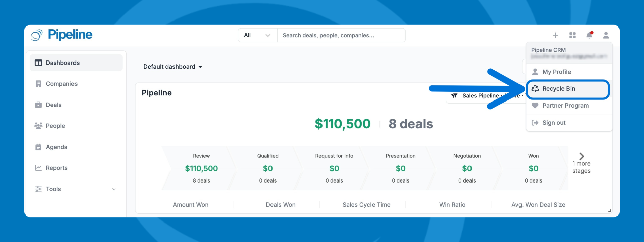Click Sign out
The height and width of the screenshot is (242, 644).
(554, 123)
